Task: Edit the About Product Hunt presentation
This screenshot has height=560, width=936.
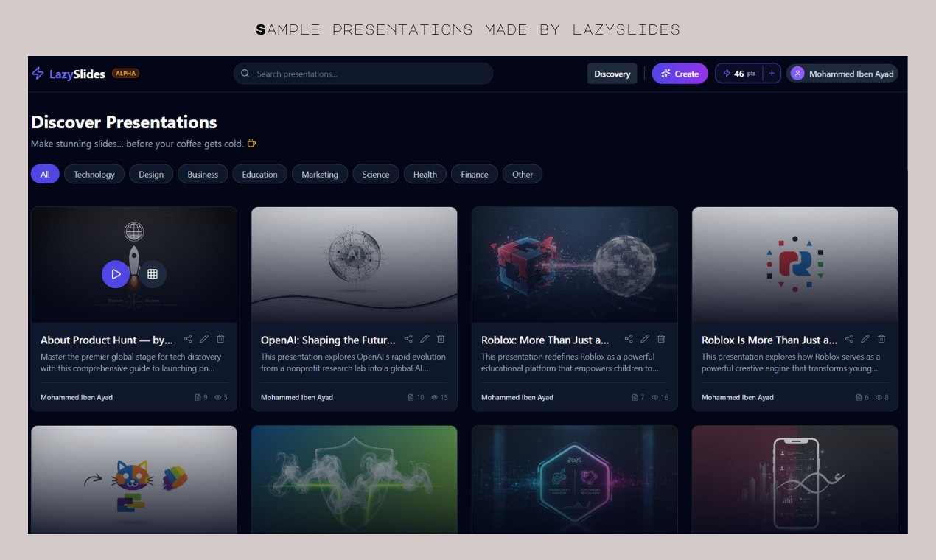Action: [204, 338]
